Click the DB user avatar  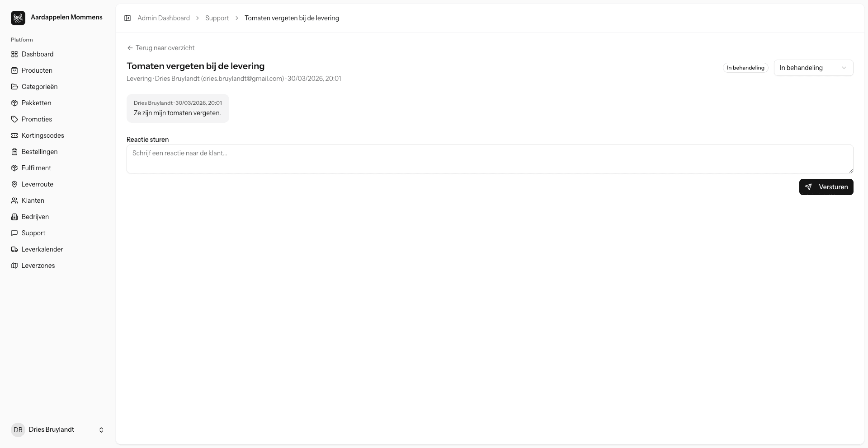[18, 430]
